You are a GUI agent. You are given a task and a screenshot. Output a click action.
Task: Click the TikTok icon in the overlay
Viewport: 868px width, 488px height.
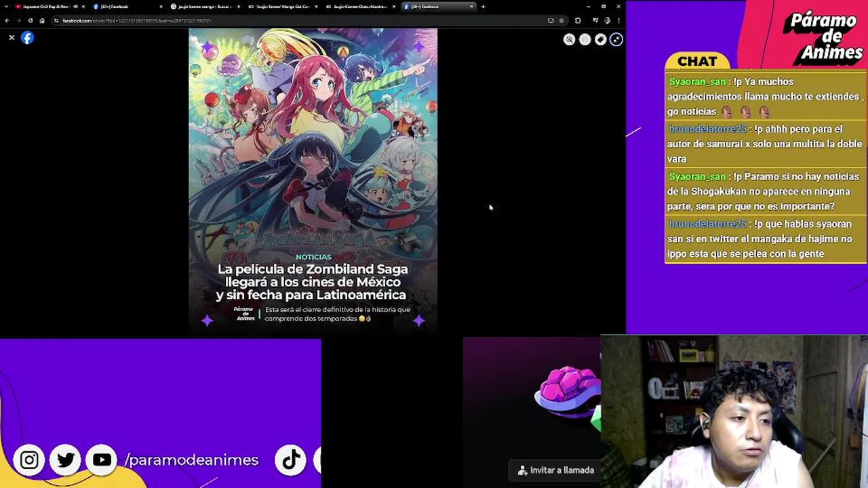(x=291, y=460)
